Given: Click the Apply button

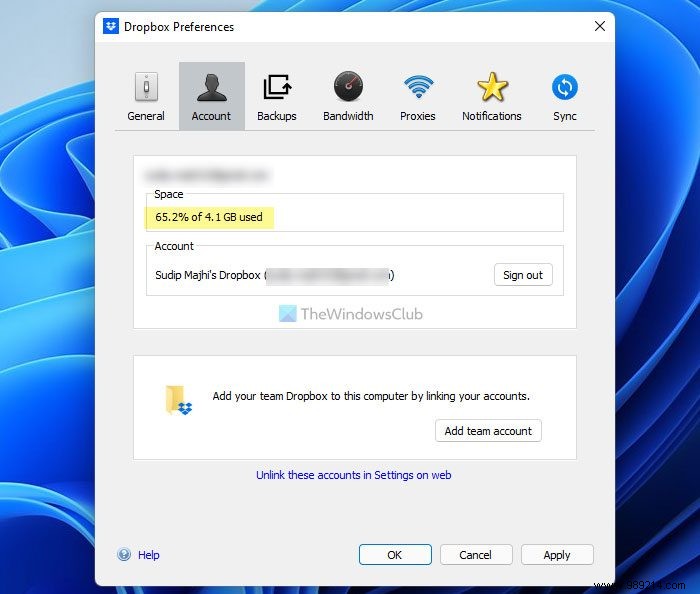Looking at the screenshot, I should pyautogui.click(x=557, y=555).
